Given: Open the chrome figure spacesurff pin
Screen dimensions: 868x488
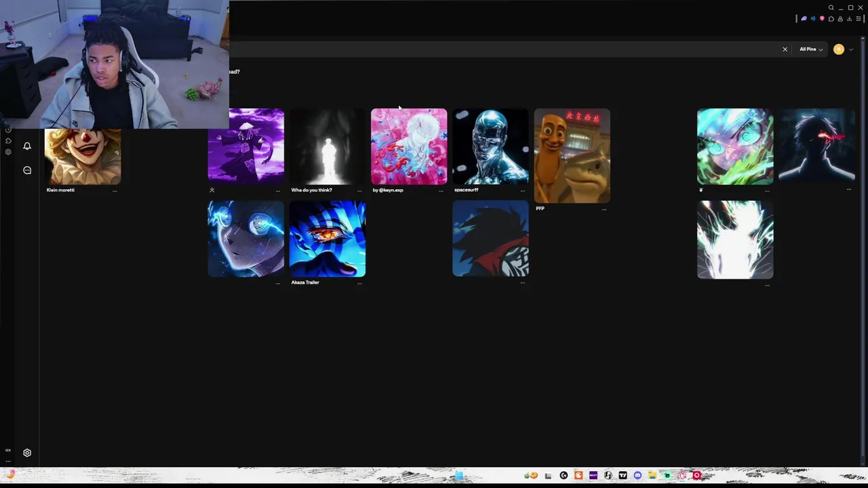Looking at the screenshot, I should 490,146.
